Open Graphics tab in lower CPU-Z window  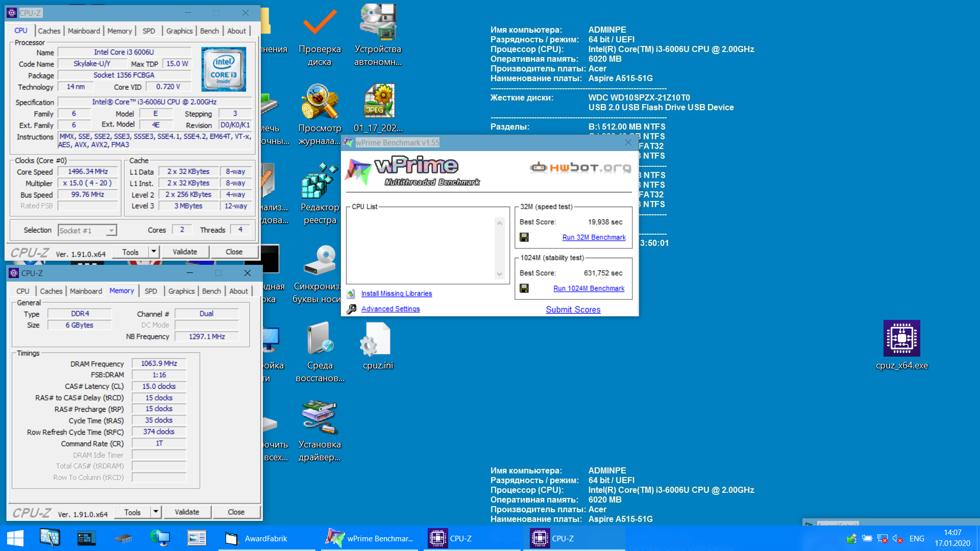tap(181, 291)
